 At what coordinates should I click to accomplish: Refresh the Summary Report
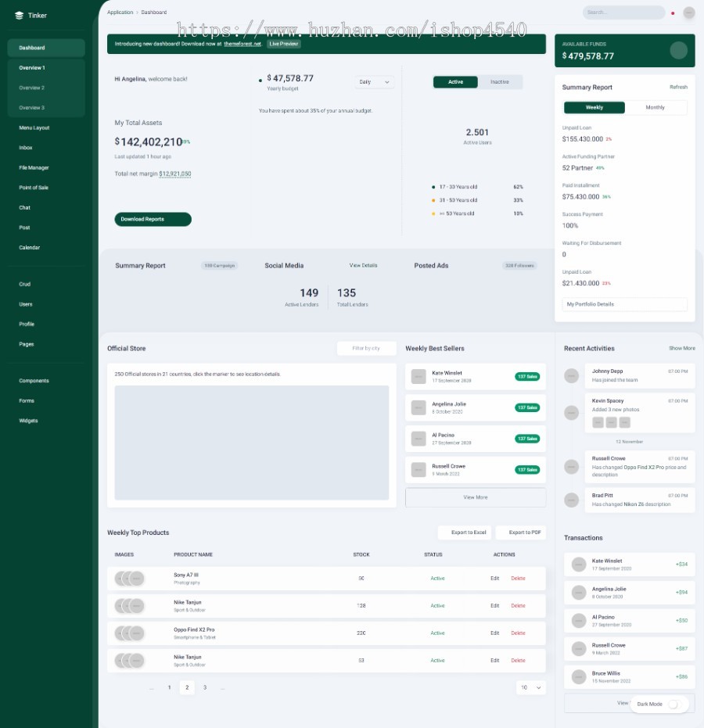678,88
